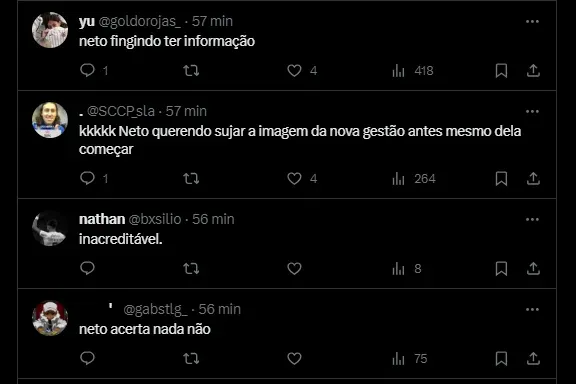View the 264 views analytics
This screenshot has width=576, height=384.
point(414,179)
